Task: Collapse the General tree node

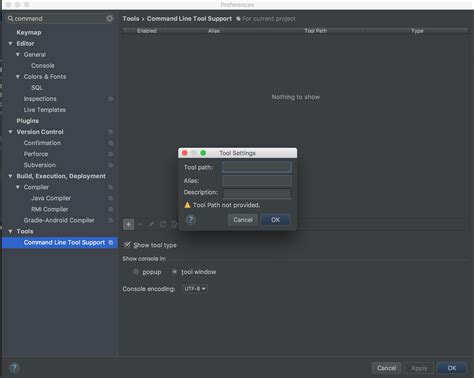Action: tap(18, 55)
